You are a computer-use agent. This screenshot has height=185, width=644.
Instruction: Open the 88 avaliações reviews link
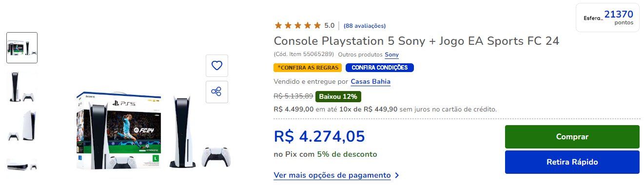364,26
